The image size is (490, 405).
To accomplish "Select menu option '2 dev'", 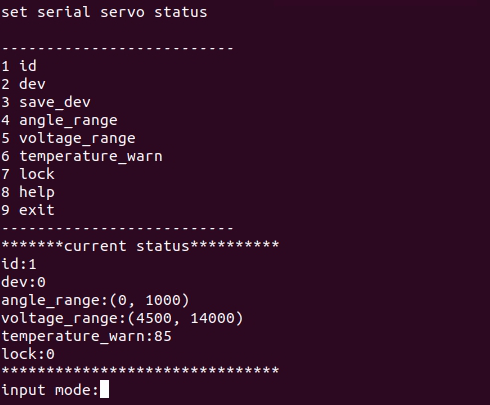I will (23, 84).
